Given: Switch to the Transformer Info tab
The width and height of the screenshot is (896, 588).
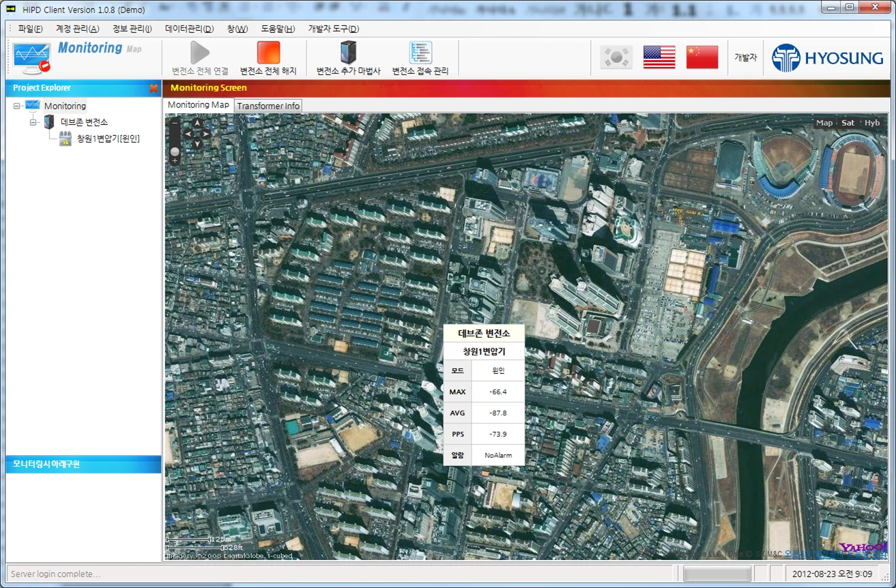Looking at the screenshot, I should 268,106.
